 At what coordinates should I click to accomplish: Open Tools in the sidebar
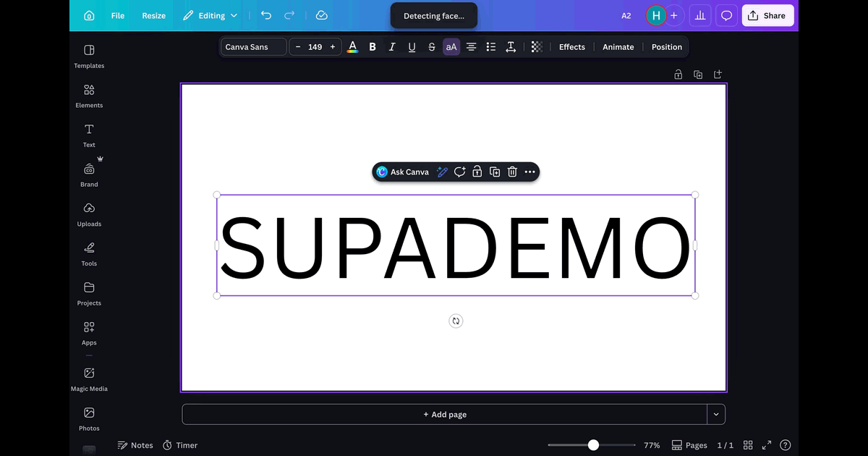coord(89,255)
